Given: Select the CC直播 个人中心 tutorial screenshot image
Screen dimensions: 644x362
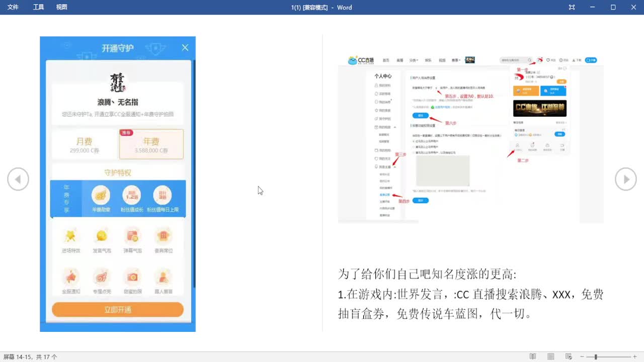Looking at the screenshot, I should [x=471, y=138].
